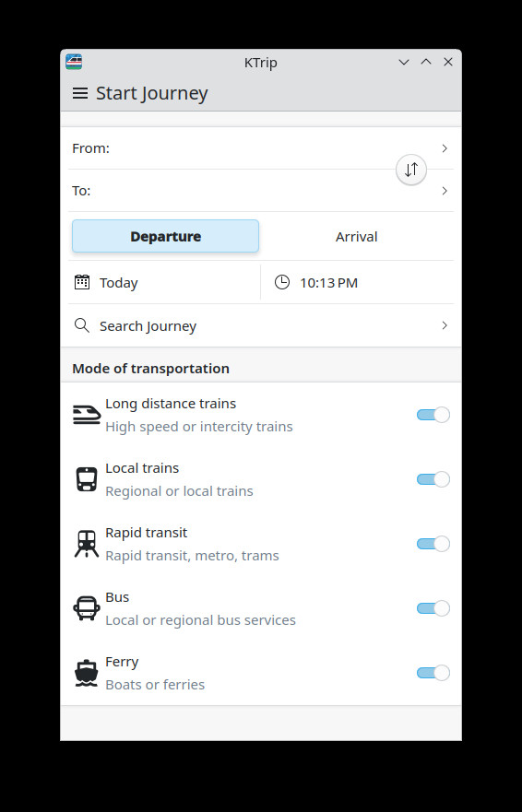
Task: Click the clock icon beside 10:13 PM
Action: click(282, 282)
